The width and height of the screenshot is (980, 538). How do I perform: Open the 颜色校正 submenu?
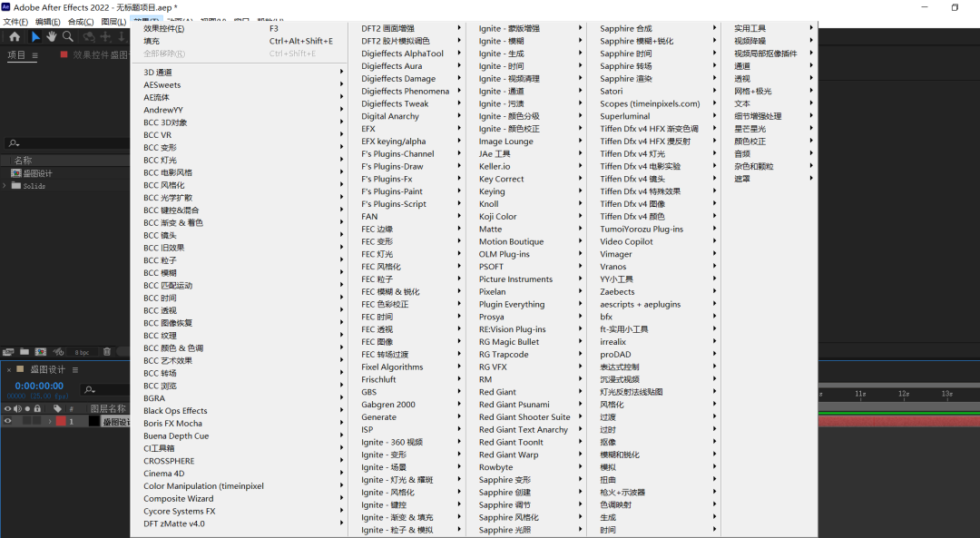(769, 142)
